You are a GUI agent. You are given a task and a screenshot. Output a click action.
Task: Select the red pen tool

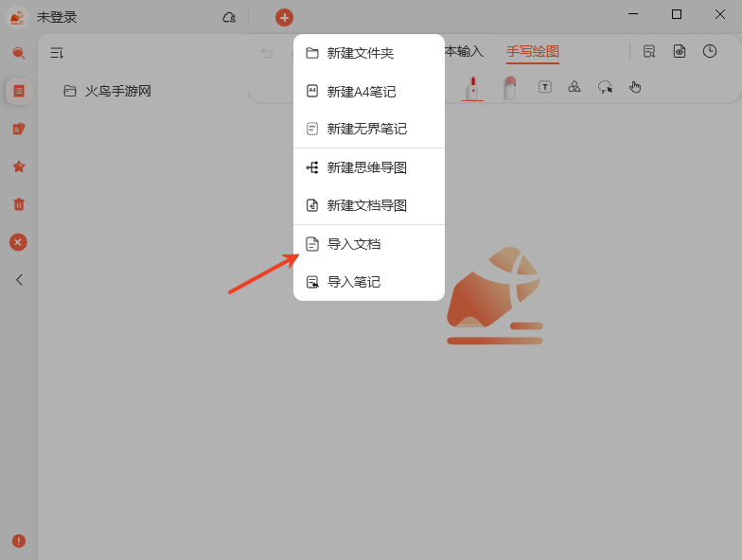click(x=472, y=87)
